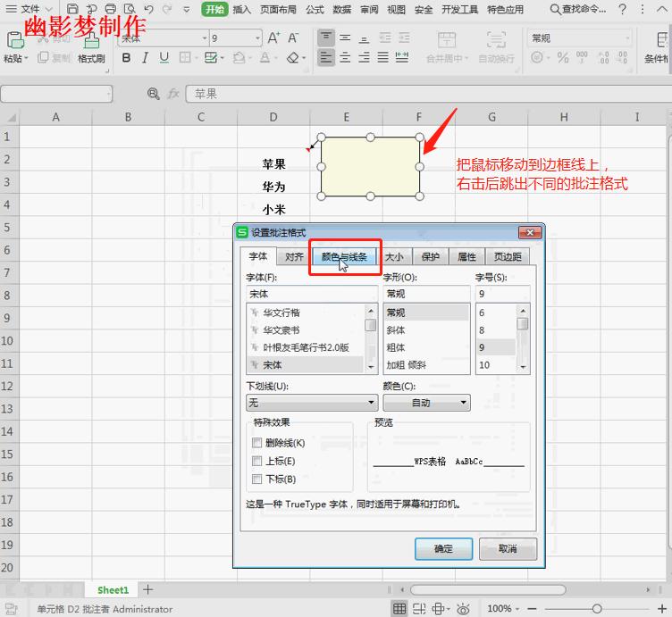Viewport: 672px width, 617px height.
Task: Select the Format Painter brush
Action: click(91, 42)
